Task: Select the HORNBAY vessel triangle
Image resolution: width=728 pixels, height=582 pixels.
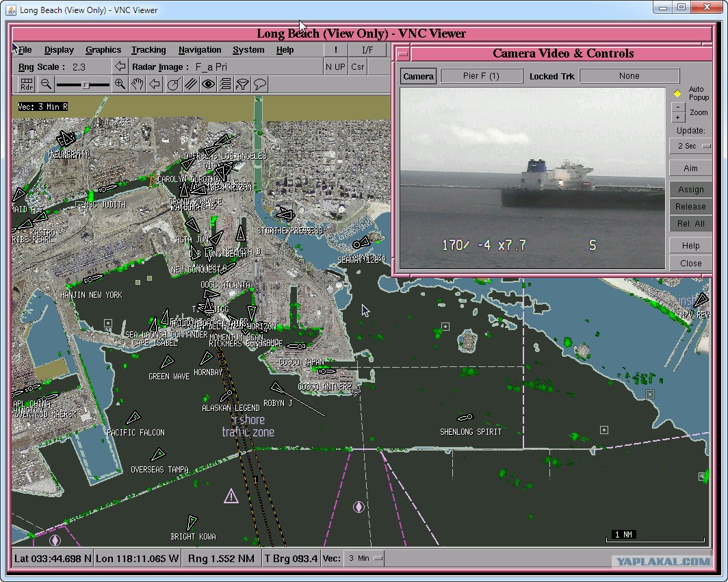Action: [x=207, y=357]
